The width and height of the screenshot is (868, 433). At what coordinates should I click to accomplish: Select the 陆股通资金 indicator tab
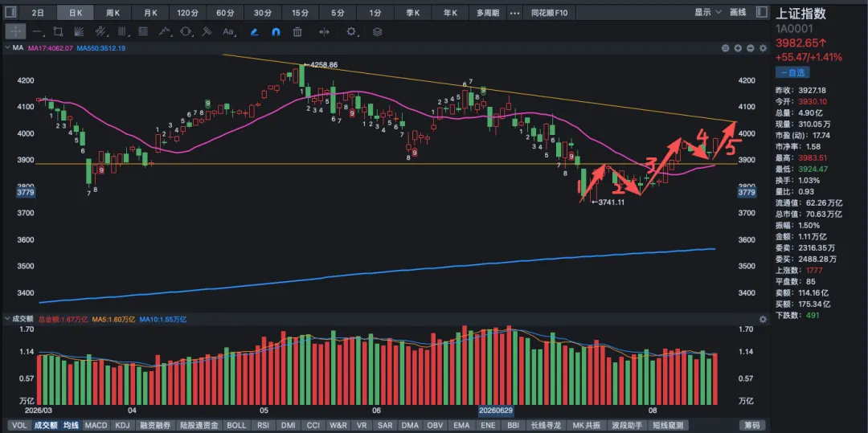click(199, 425)
